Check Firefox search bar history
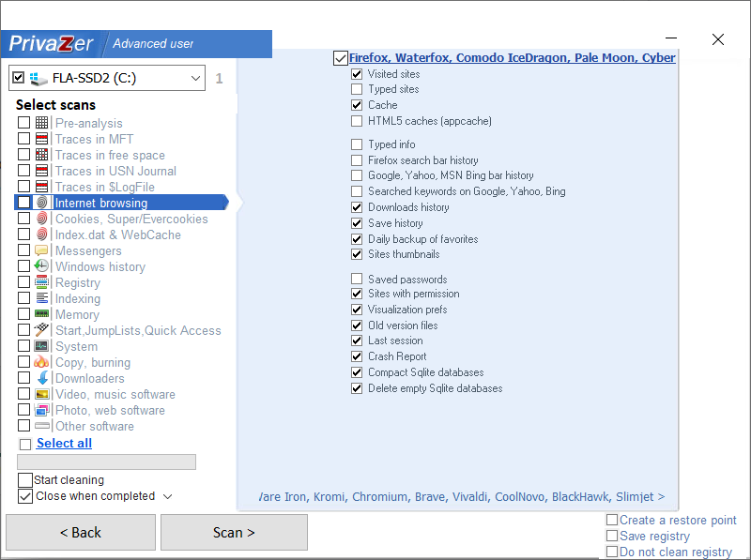 pos(357,160)
